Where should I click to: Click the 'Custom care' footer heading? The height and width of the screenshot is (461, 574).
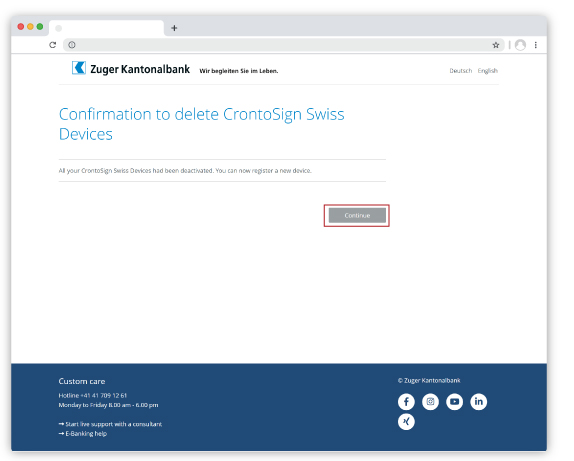pyautogui.click(x=82, y=381)
